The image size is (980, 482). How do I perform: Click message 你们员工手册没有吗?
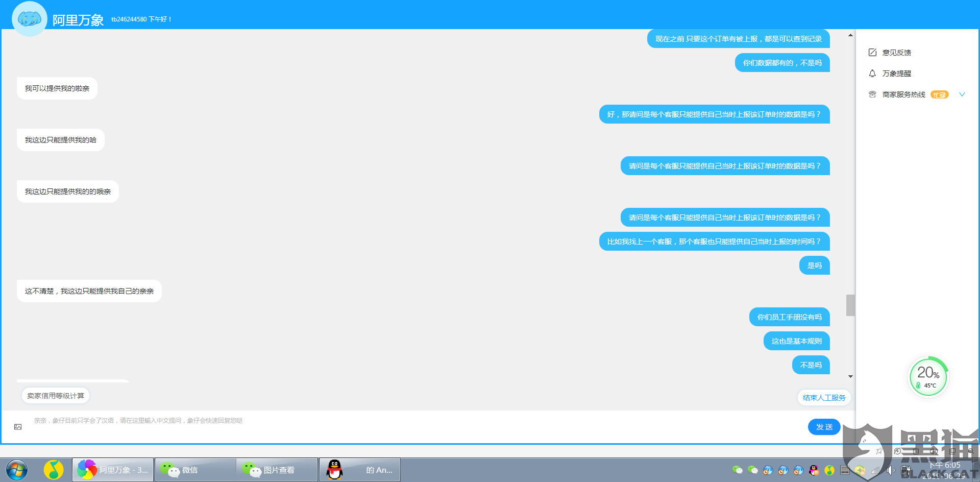(x=790, y=317)
